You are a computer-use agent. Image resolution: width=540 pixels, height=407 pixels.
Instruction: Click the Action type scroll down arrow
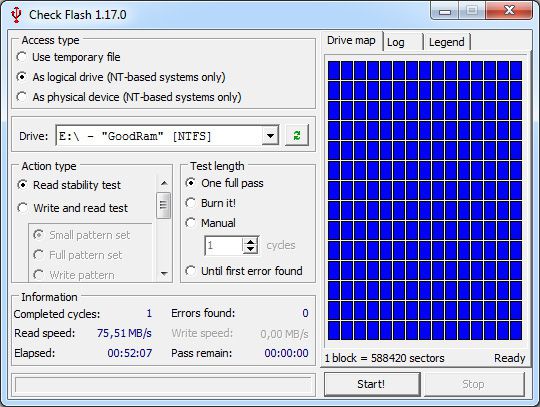(x=164, y=274)
